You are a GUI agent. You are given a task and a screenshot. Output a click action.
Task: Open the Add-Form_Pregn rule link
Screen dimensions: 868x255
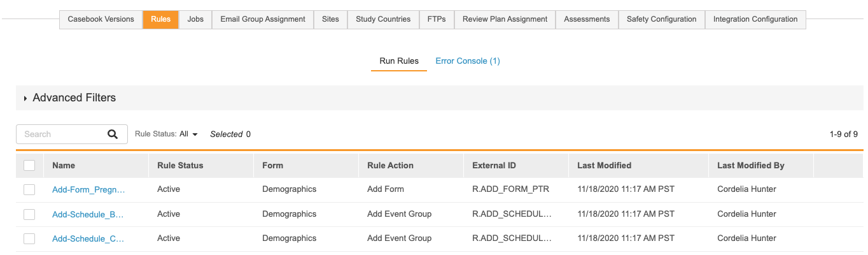pyautogui.click(x=88, y=189)
